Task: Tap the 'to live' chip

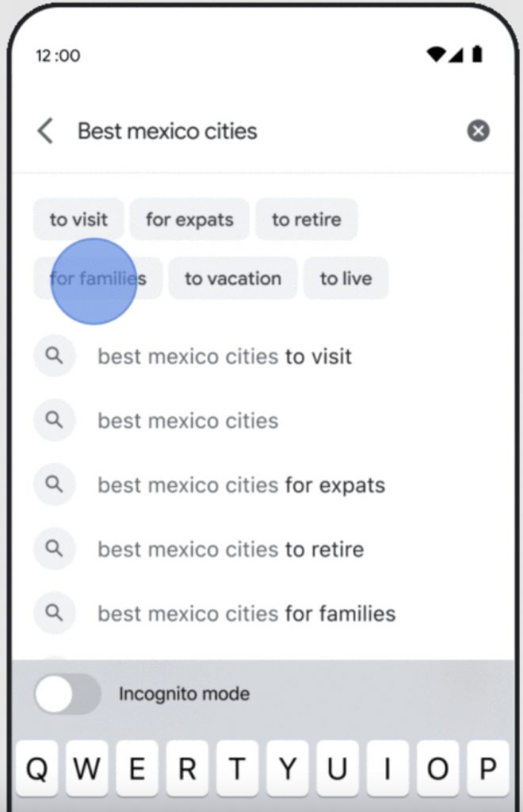Action: (345, 278)
